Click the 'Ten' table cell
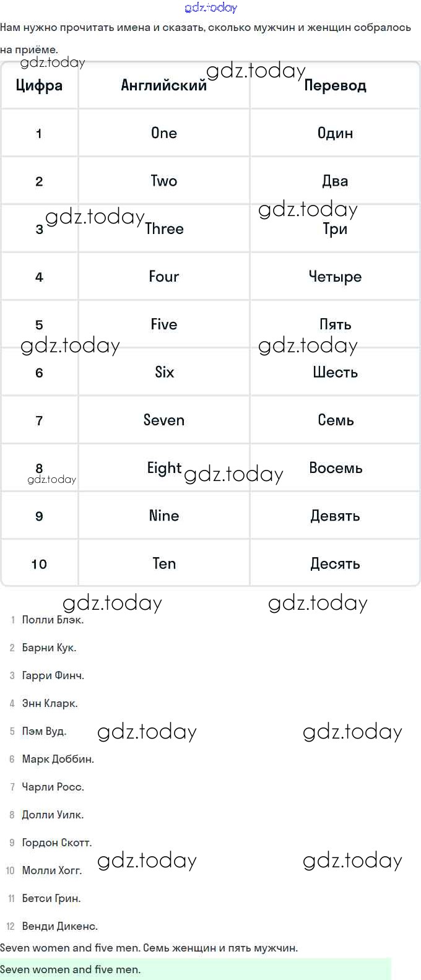 [x=163, y=563]
